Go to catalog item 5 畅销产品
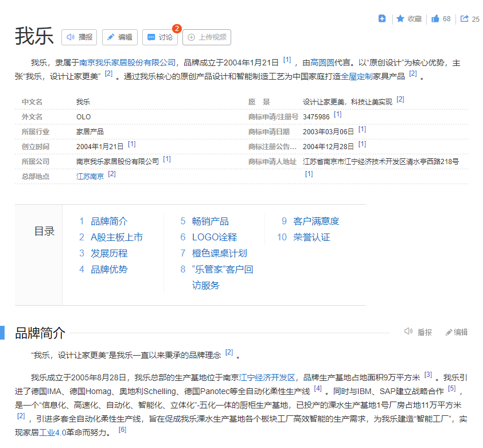The image size is (483, 448). tap(211, 221)
